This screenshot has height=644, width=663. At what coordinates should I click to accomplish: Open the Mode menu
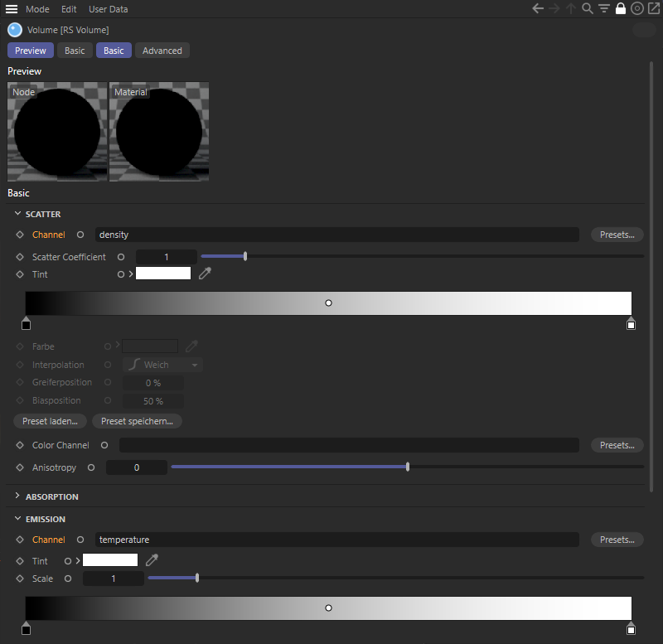37,9
